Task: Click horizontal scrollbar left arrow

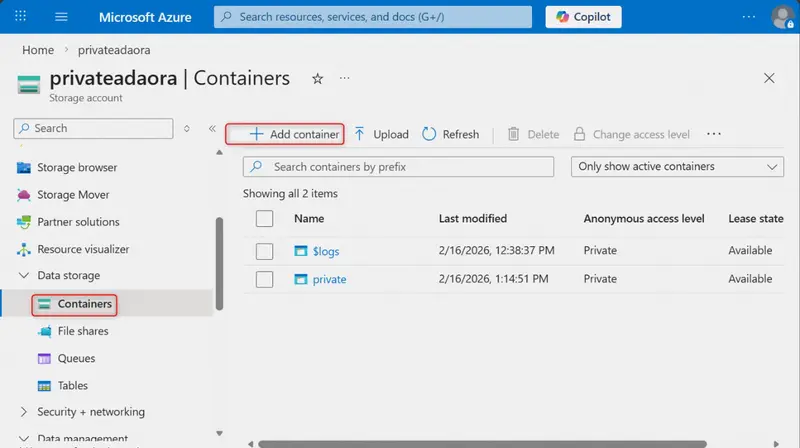Action: point(251,444)
